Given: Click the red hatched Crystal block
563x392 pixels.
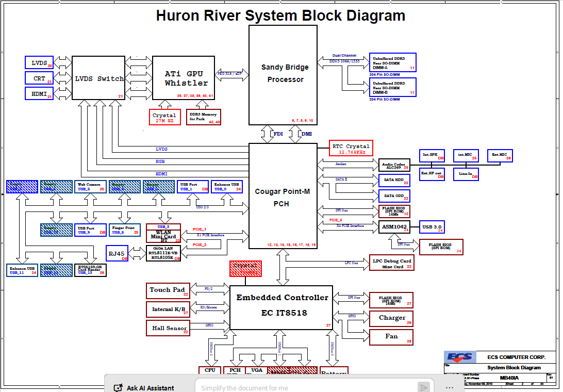Looking at the screenshot, I should (245, 269).
